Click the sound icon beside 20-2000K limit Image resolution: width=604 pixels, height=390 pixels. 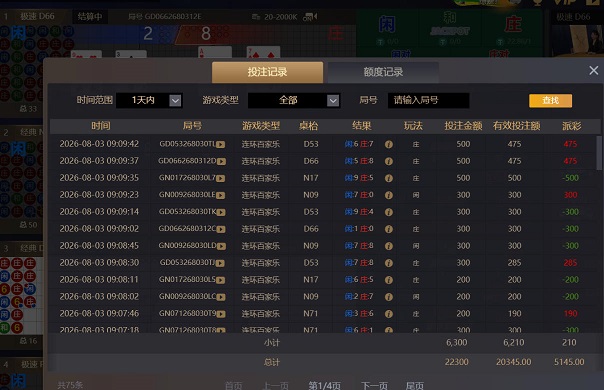tap(310, 17)
